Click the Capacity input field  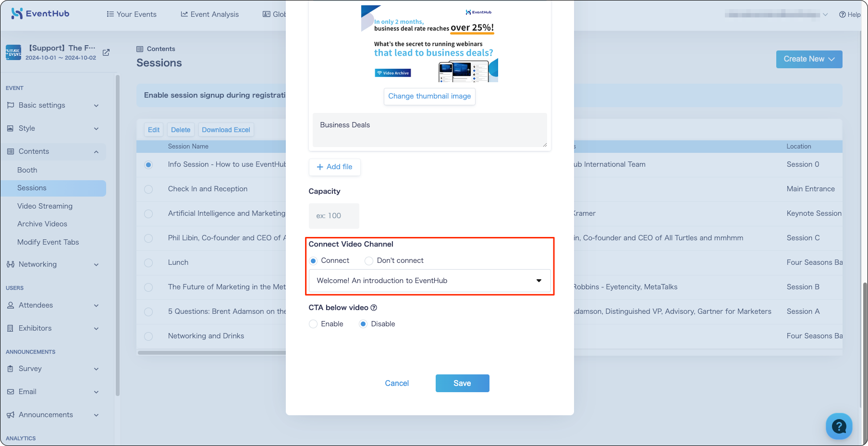[334, 216]
